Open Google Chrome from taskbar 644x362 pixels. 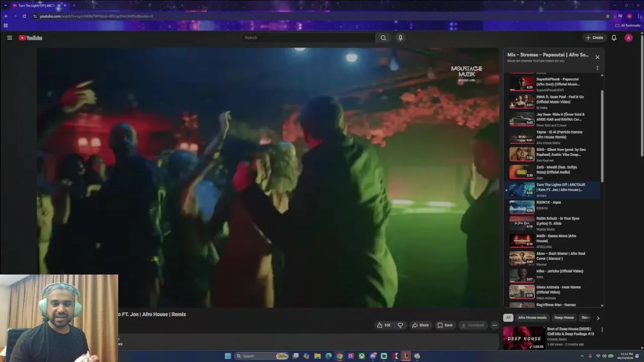(340, 356)
